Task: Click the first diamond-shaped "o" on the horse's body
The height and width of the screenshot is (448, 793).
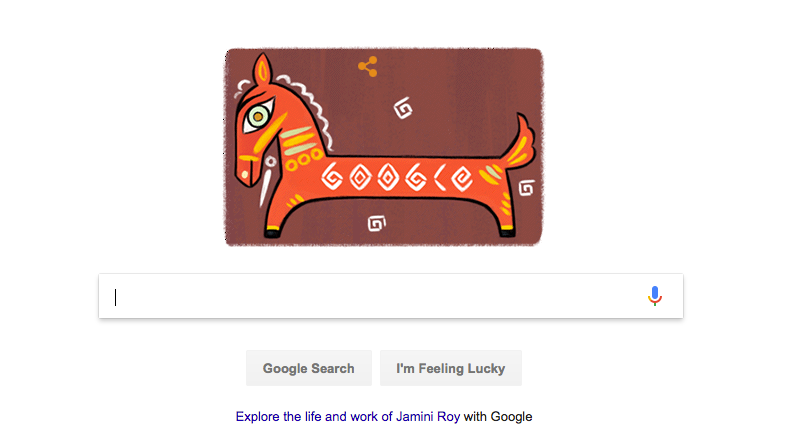Action: pos(360,177)
